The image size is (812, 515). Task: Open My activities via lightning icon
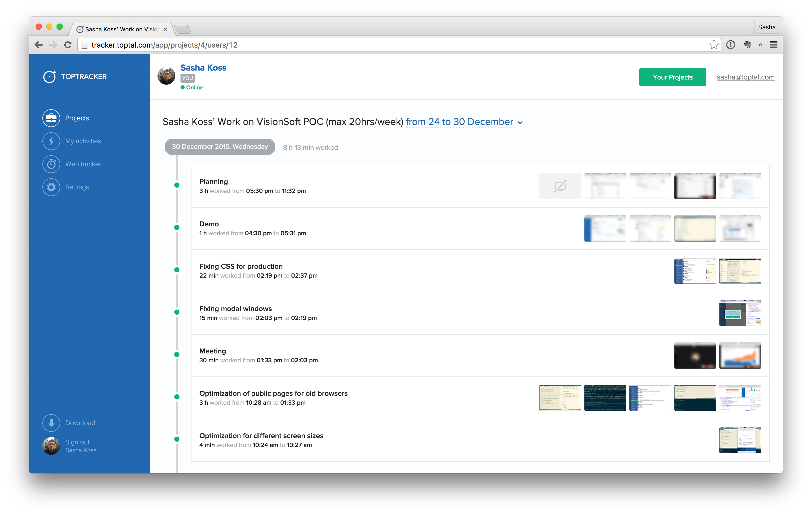(x=51, y=141)
